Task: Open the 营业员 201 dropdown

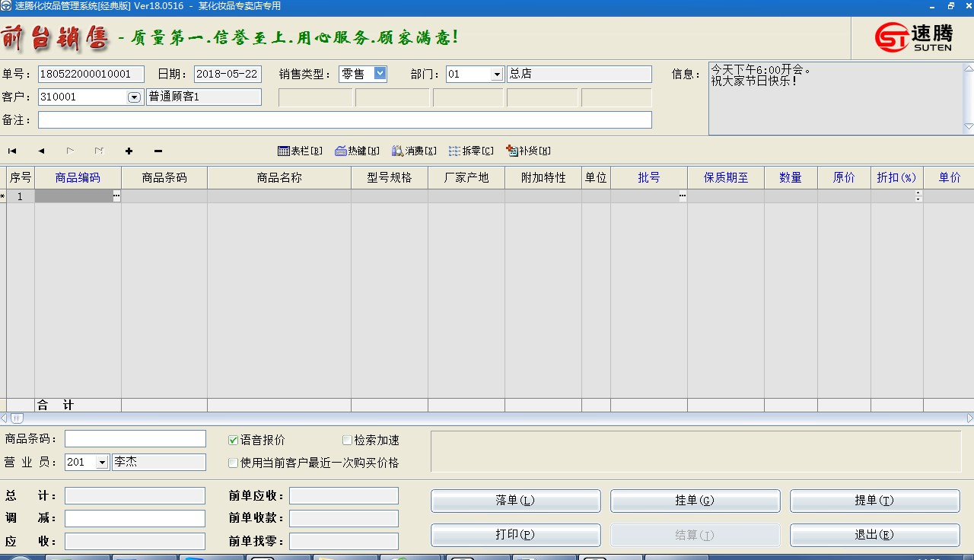Action: tap(102, 463)
